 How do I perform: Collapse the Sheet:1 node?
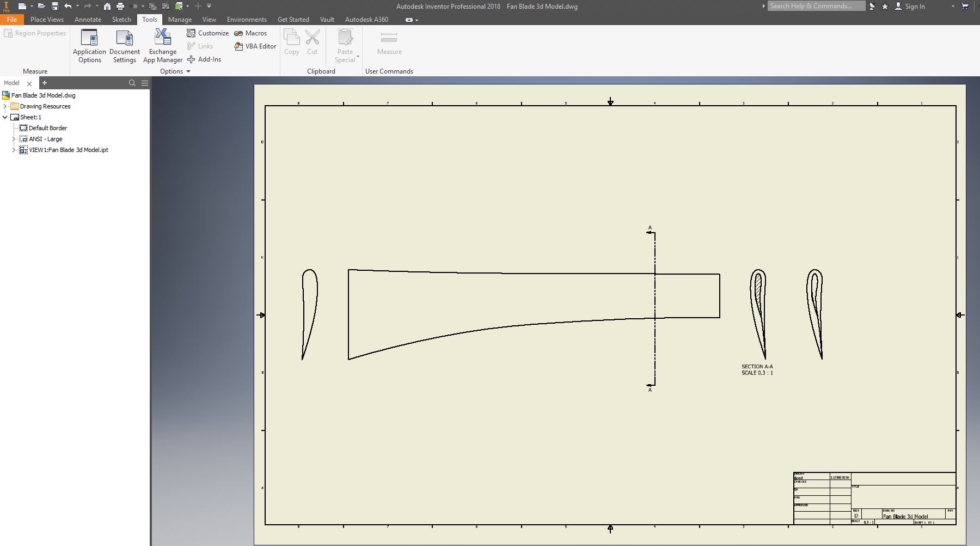click(4, 117)
